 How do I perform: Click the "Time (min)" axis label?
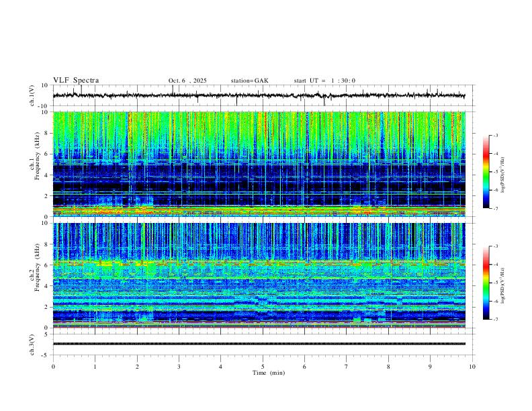click(269, 373)
